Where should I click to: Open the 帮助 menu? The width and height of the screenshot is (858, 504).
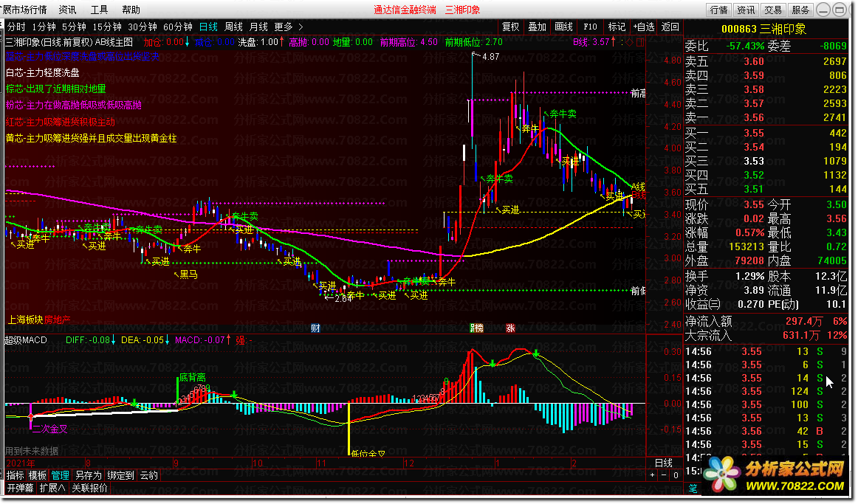[131, 10]
